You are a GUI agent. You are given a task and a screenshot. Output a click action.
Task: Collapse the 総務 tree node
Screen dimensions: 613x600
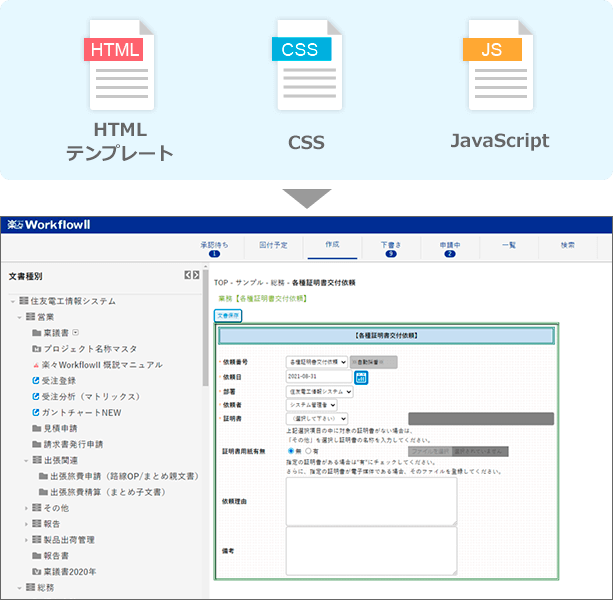point(19,587)
